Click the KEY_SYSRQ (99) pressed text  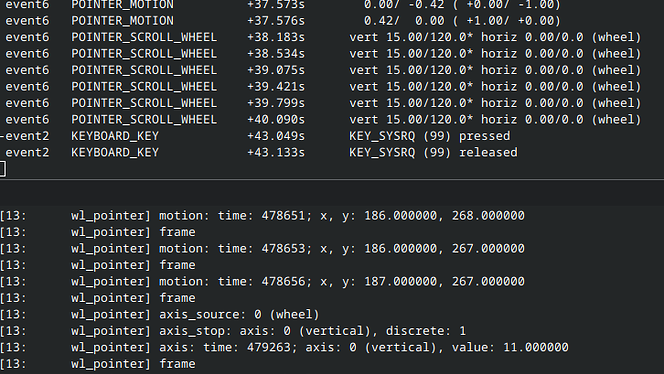[429, 136]
